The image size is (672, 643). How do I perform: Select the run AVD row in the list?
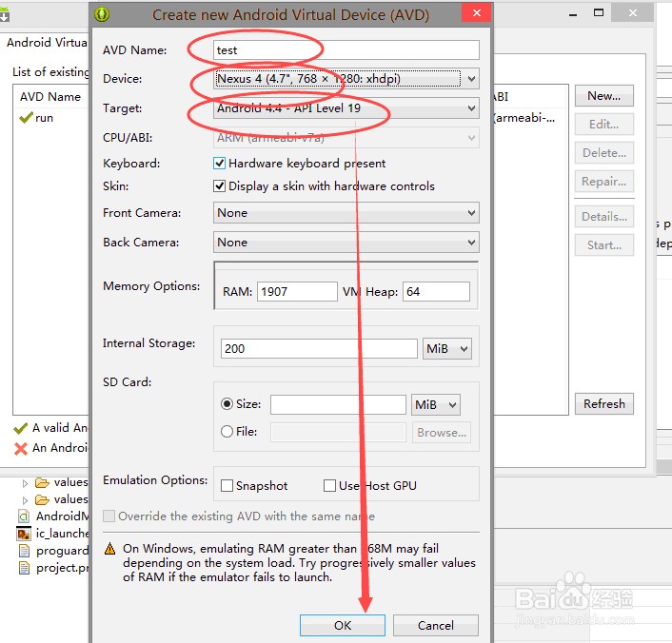[50, 118]
